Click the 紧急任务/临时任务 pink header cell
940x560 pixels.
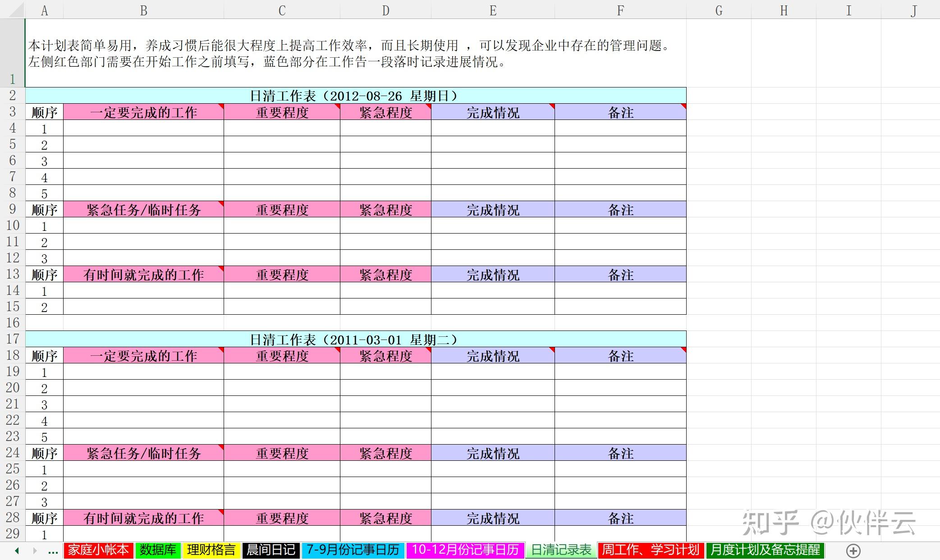[143, 209]
